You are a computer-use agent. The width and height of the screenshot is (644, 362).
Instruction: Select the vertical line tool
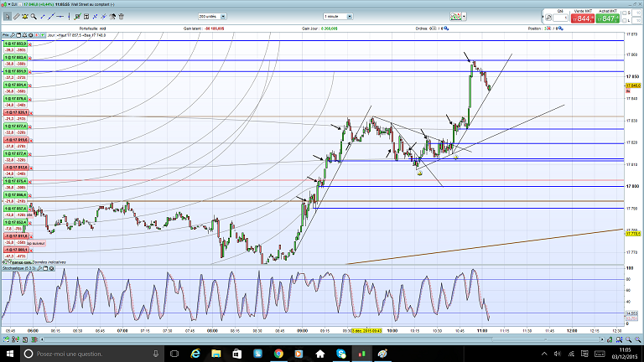pos(69,17)
